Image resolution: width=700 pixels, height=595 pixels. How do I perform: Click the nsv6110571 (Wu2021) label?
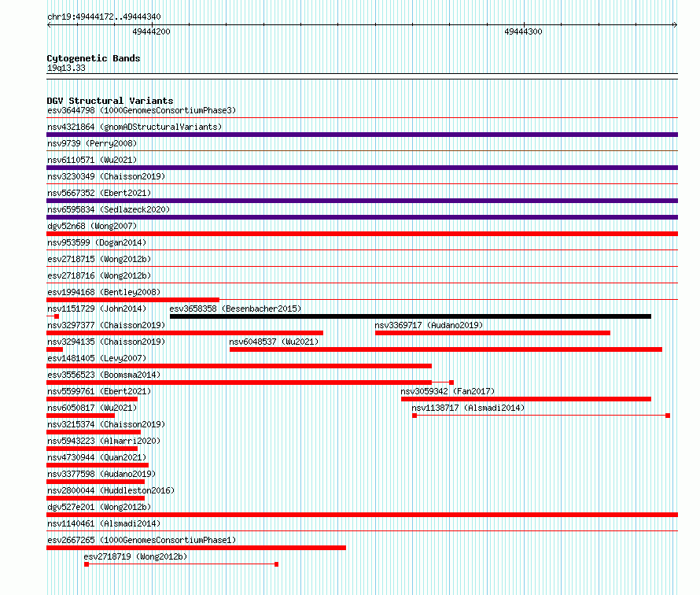[92, 160]
